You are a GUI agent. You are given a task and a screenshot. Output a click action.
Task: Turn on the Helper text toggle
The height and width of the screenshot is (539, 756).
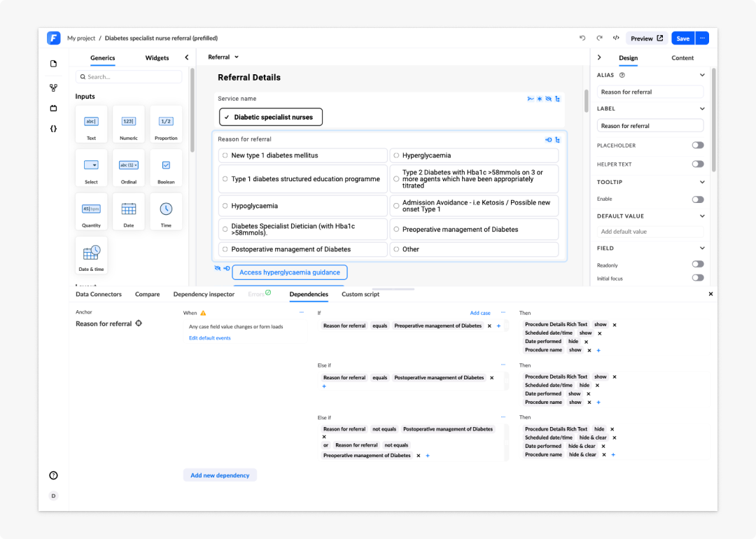(698, 164)
